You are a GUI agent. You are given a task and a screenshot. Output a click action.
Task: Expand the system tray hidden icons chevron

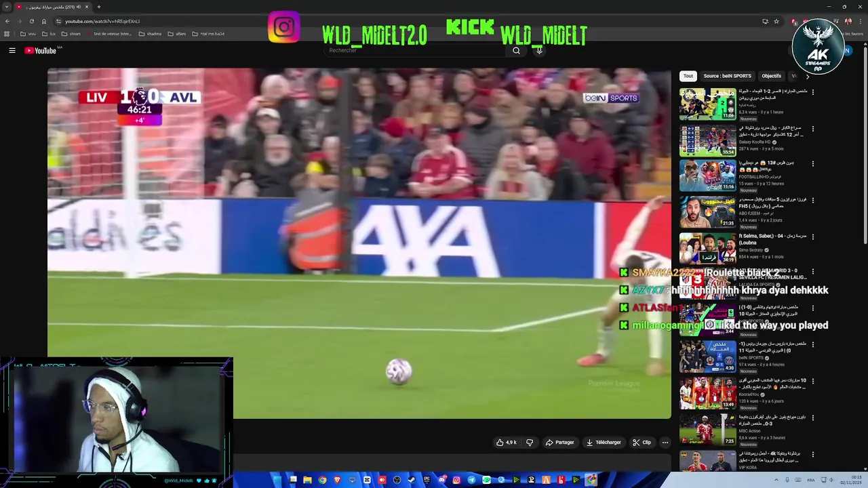776,480
